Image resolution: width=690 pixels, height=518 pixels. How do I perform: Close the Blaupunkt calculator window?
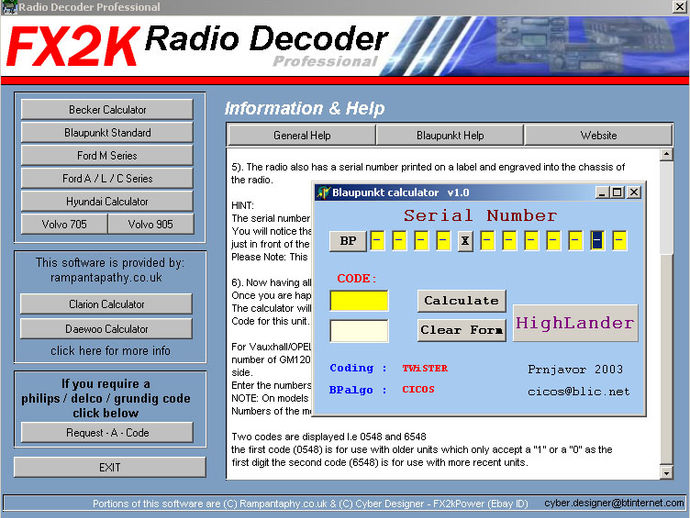tap(634, 192)
